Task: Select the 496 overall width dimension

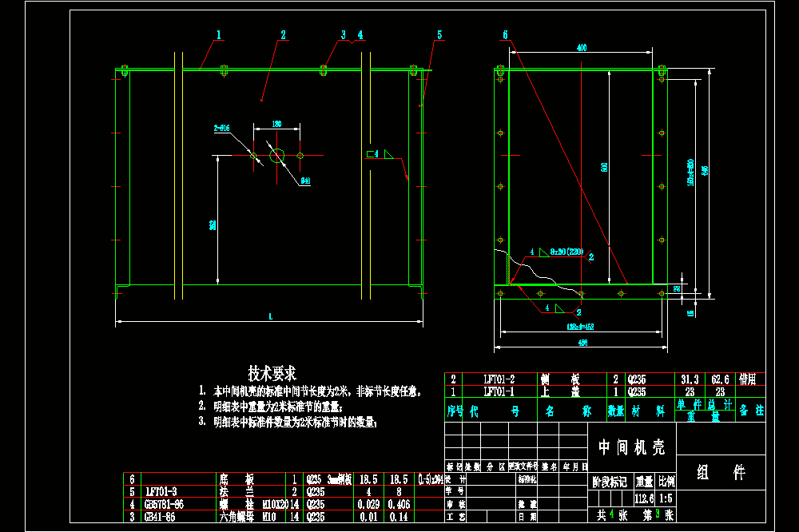Action: pyautogui.click(x=582, y=343)
